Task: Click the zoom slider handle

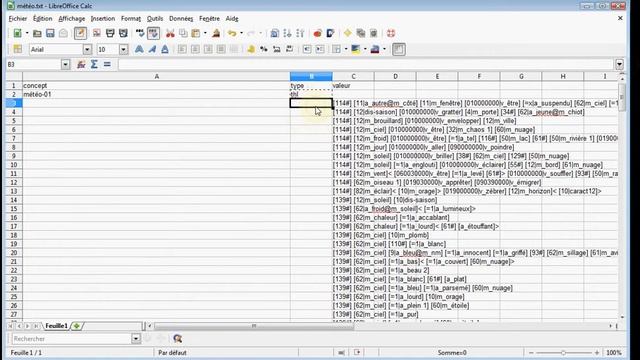Action: pos(563,352)
